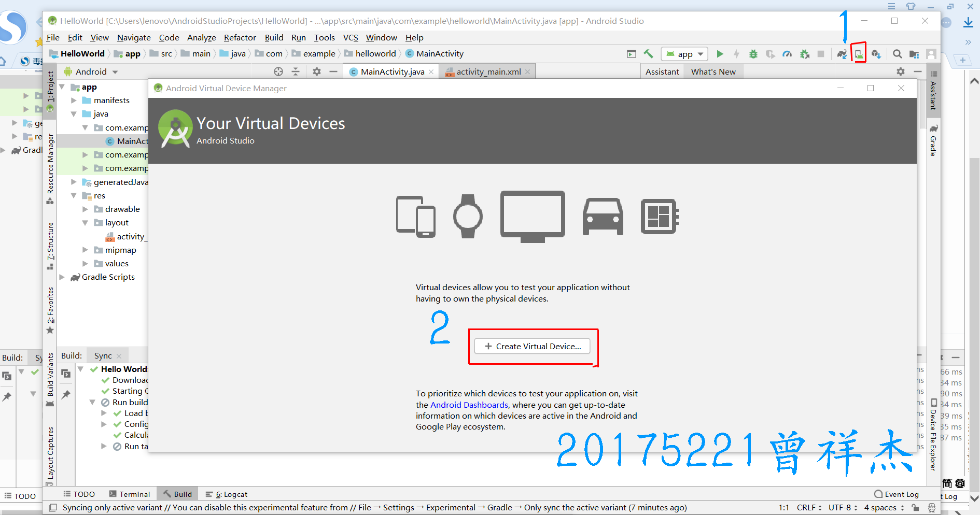980x515 pixels.
Task: Open the app run configuration dropdown
Action: click(685, 54)
